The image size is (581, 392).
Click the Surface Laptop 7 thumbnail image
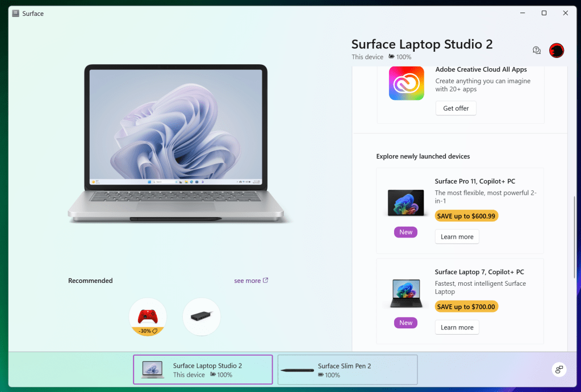click(x=406, y=294)
